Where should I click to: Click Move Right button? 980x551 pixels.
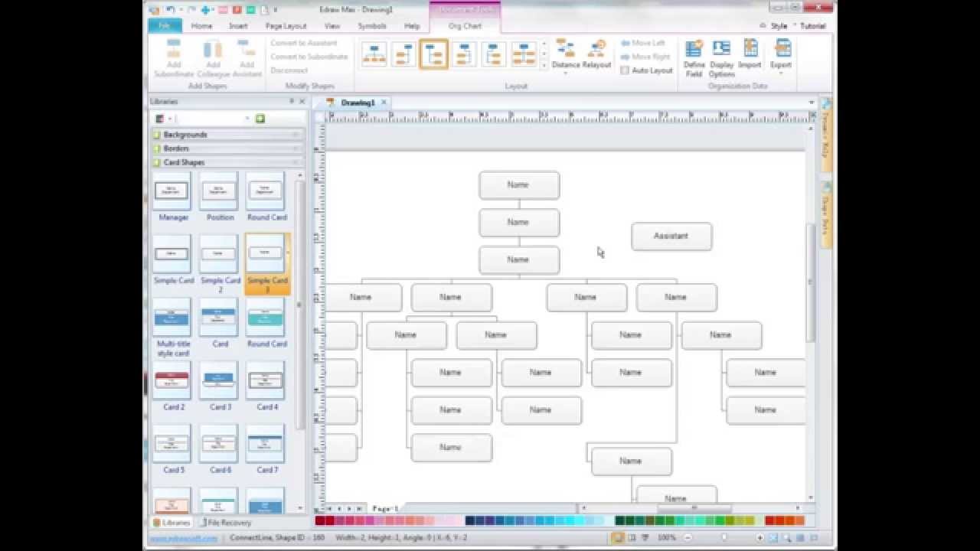tap(644, 57)
